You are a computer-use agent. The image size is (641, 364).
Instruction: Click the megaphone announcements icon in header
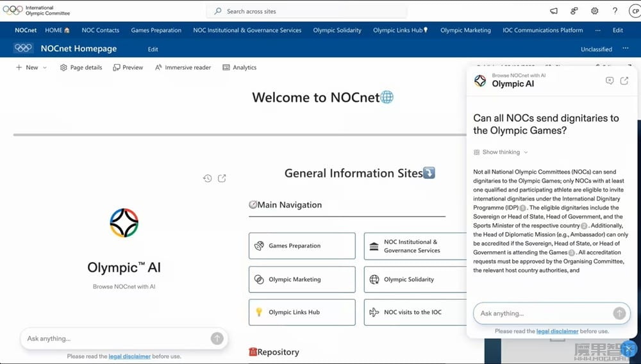(x=554, y=11)
